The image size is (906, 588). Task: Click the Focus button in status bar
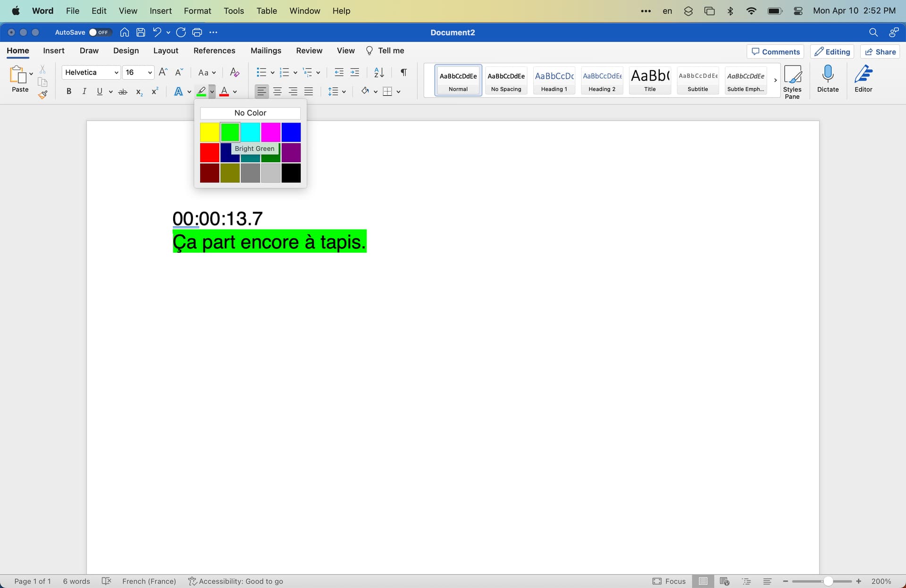[669, 581]
